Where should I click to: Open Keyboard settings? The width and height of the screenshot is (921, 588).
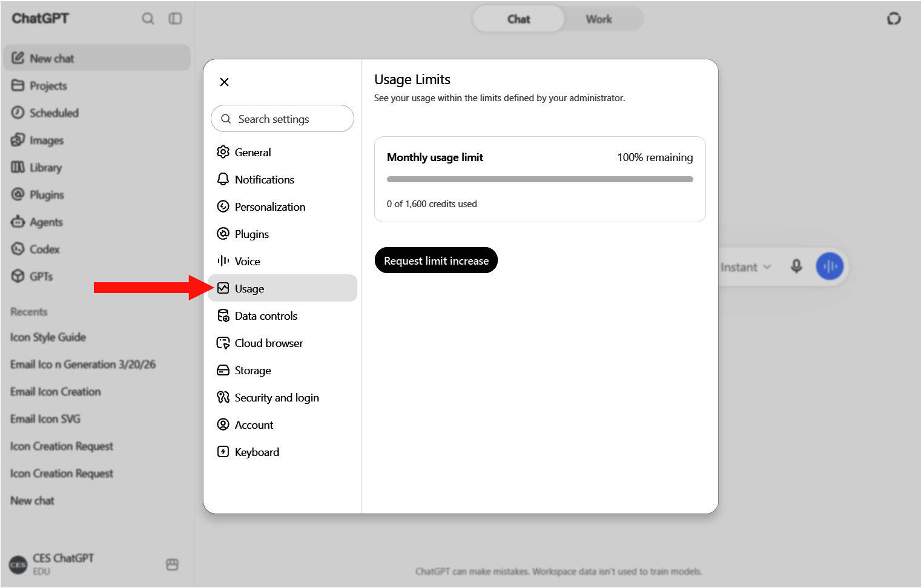click(x=282, y=452)
